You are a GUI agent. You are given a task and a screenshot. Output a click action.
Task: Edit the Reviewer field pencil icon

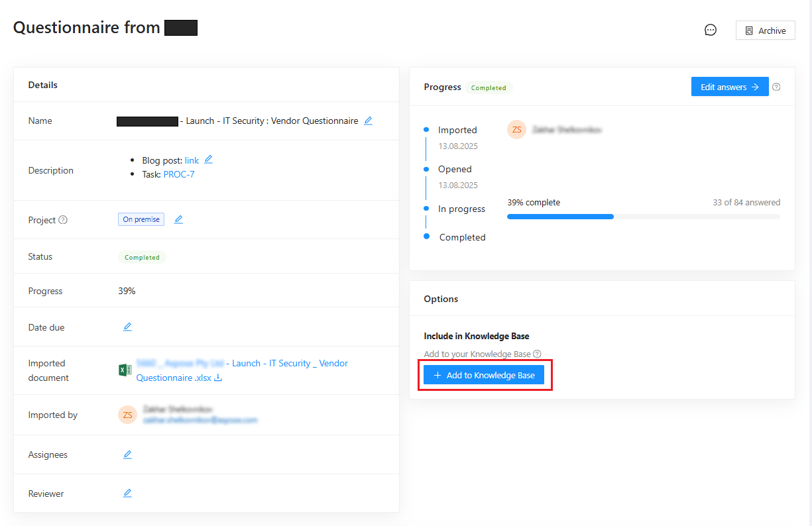point(127,492)
